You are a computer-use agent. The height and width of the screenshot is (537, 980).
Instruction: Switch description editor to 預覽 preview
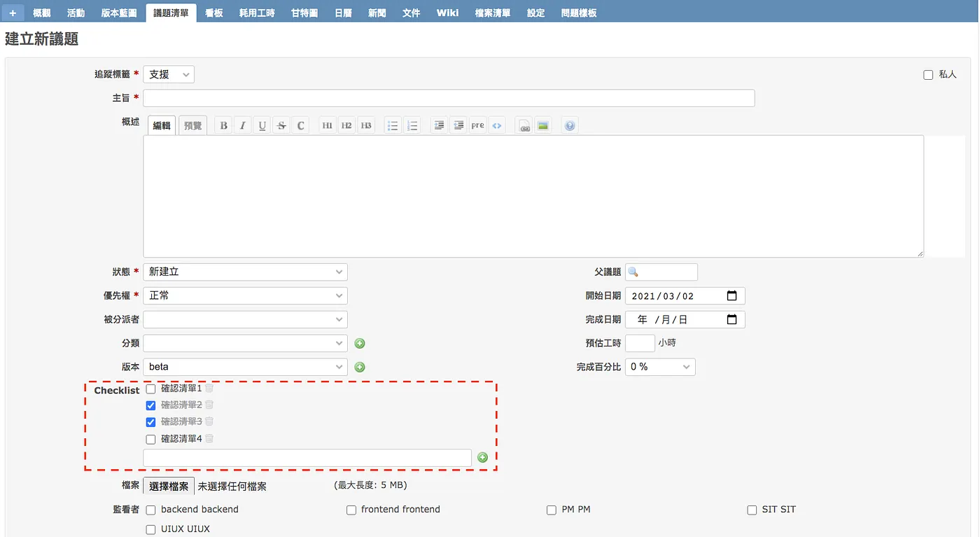click(192, 126)
